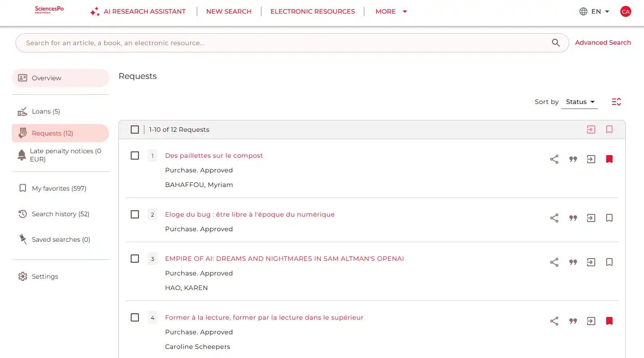Open the Sort by Status dropdown
This screenshot has height=358, width=644.
pyautogui.click(x=580, y=102)
